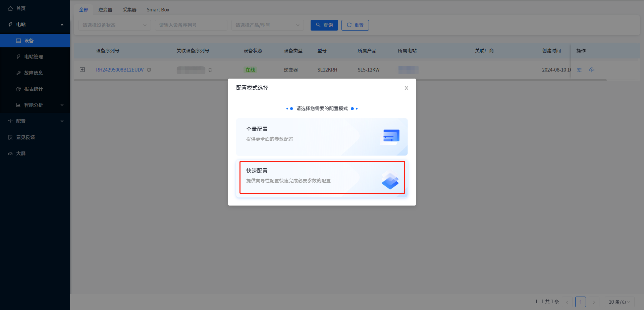
Task: Click the 重置 reset button
Action: tap(355, 25)
